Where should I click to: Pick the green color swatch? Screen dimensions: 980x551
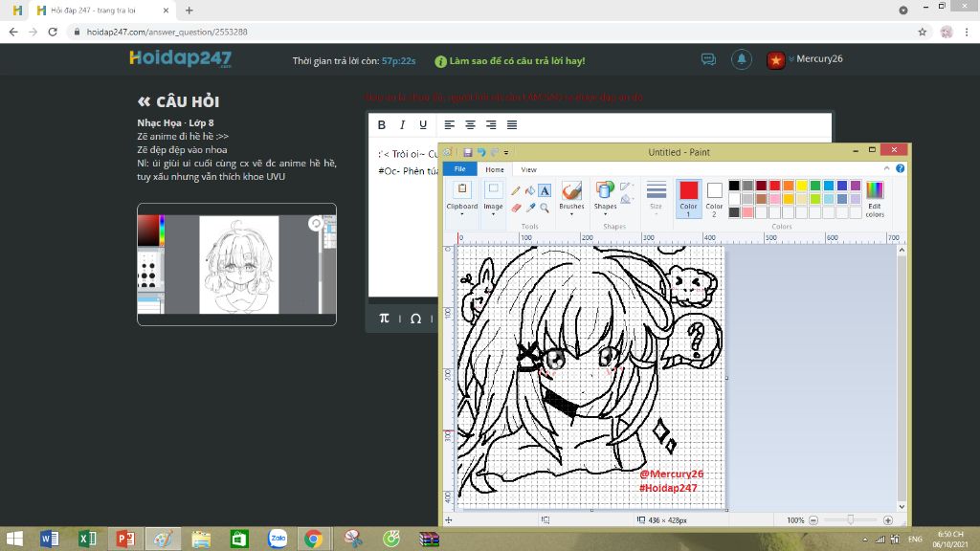(815, 186)
